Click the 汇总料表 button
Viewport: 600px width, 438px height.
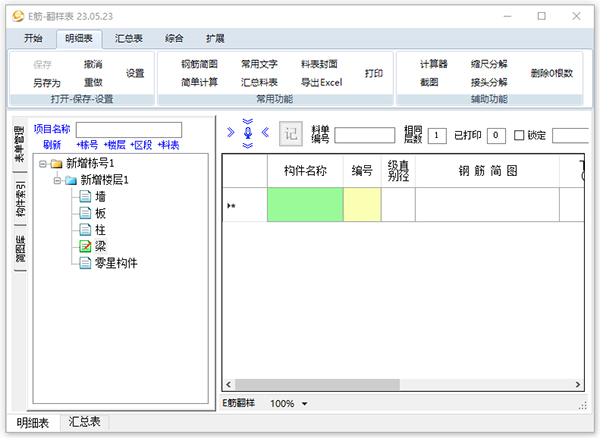pos(259,83)
